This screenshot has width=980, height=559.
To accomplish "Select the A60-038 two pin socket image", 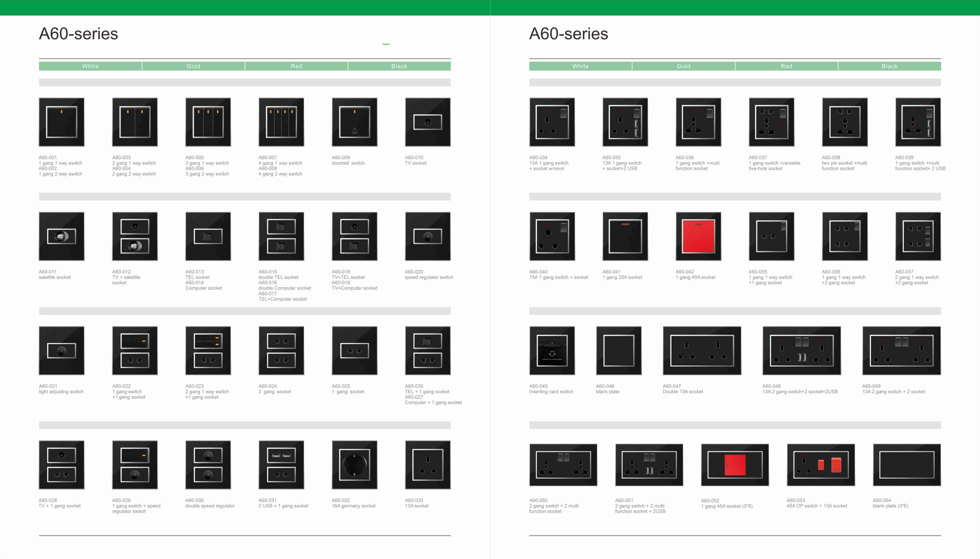I will pyautogui.click(x=845, y=122).
